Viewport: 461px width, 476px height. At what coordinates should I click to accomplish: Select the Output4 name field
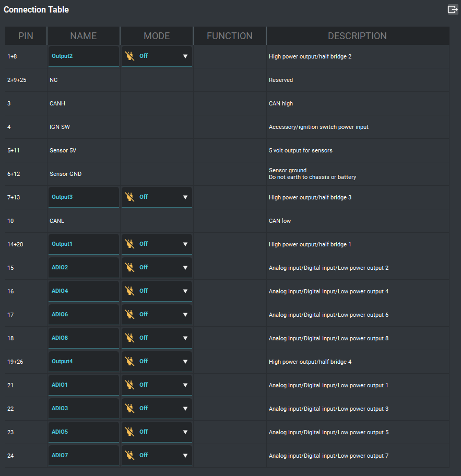[x=84, y=361]
